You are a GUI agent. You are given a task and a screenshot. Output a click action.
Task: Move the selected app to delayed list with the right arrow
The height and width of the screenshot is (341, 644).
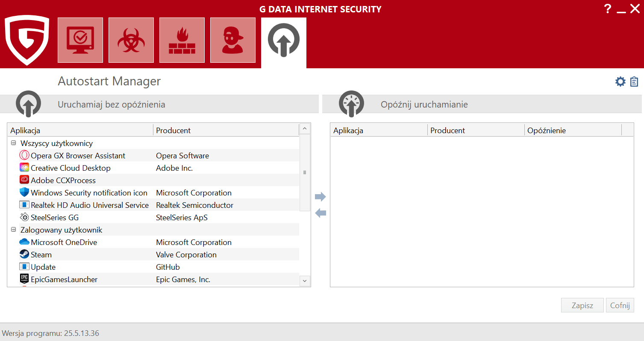320,197
